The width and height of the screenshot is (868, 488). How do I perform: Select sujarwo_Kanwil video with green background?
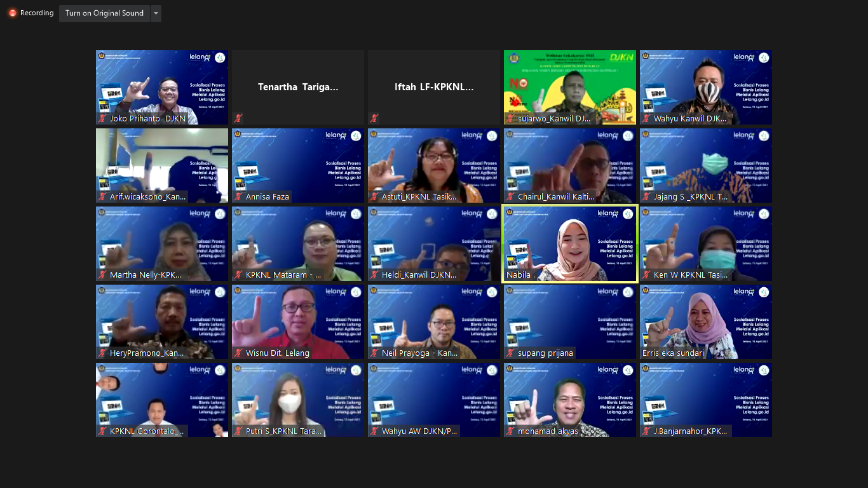click(570, 86)
